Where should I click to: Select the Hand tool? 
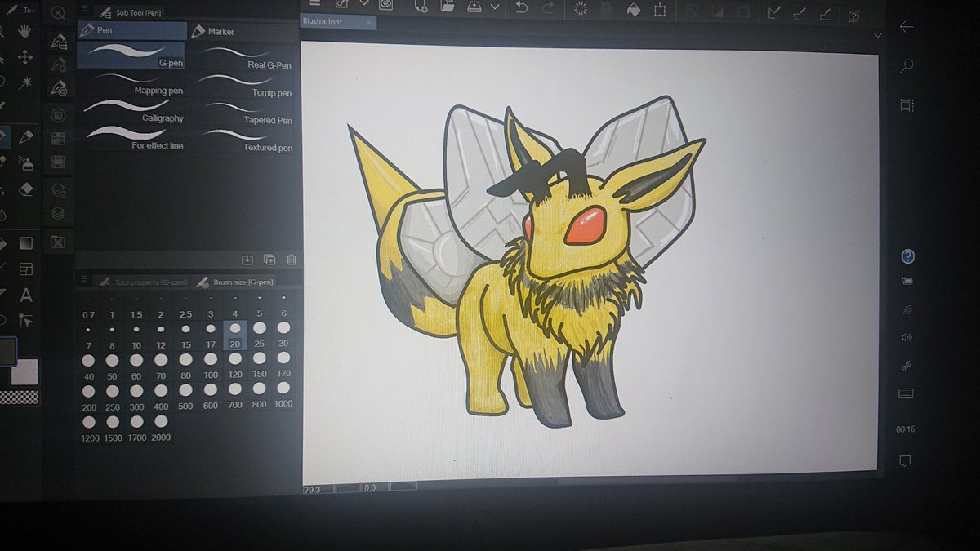[24, 32]
